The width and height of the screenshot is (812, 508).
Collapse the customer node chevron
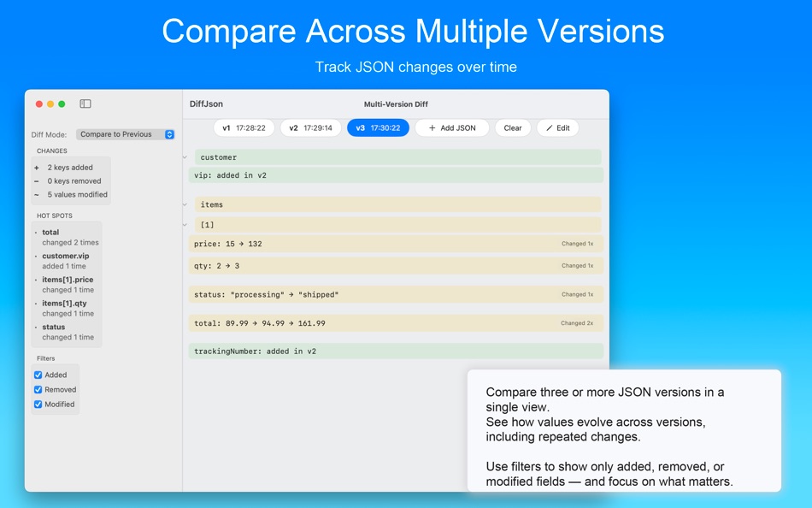tap(185, 157)
